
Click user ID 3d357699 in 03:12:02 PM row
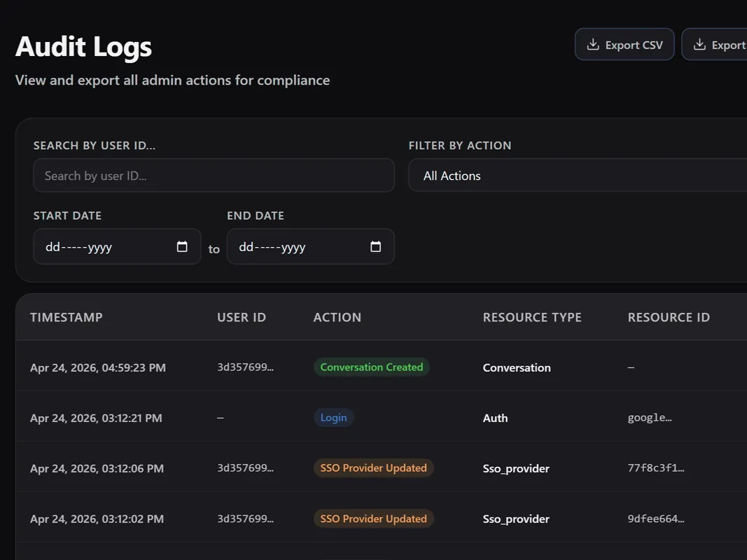click(245, 519)
